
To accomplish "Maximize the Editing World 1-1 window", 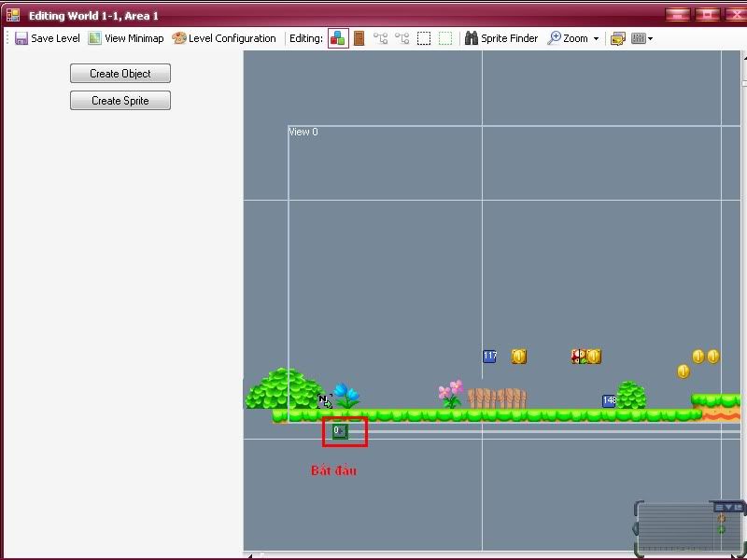I will click(707, 15).
